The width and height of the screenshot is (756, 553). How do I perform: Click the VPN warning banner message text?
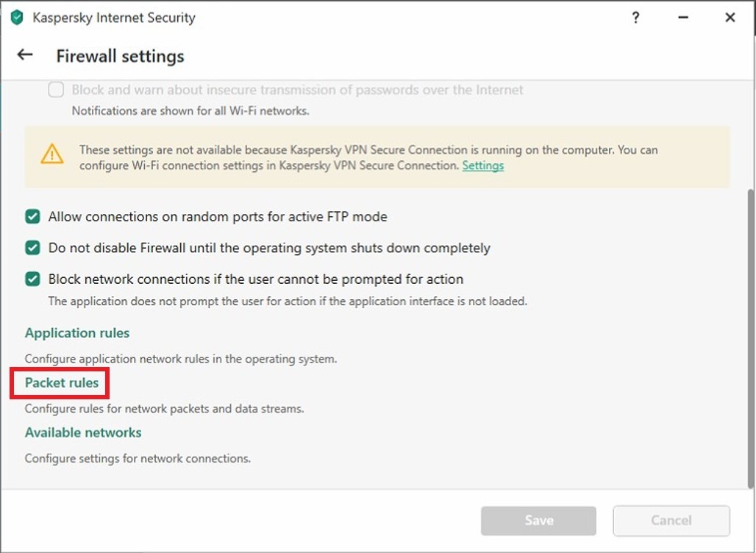coord(368,157)
